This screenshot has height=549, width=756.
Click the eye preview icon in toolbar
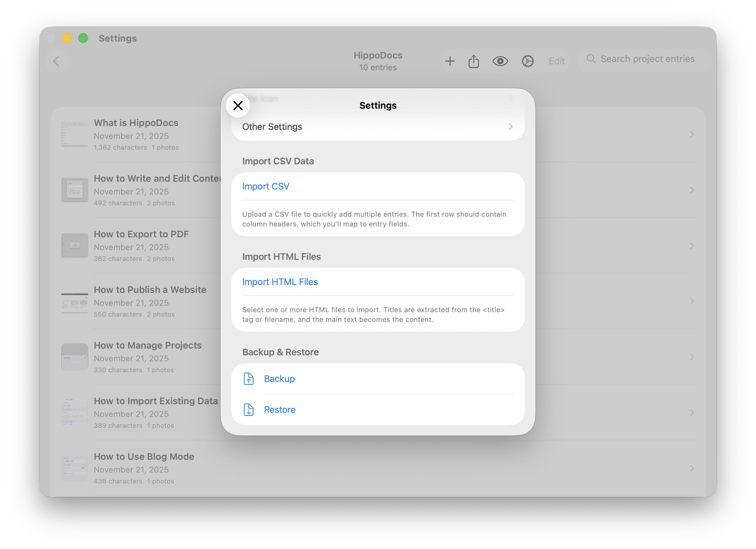501,61
